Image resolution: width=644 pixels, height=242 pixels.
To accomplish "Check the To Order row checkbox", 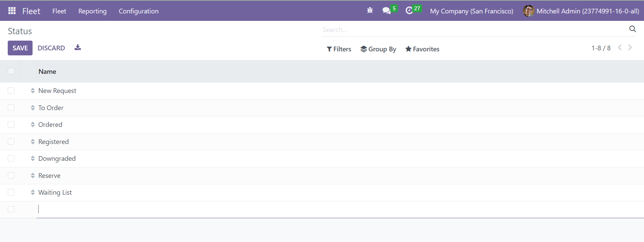I will (11, 107).
